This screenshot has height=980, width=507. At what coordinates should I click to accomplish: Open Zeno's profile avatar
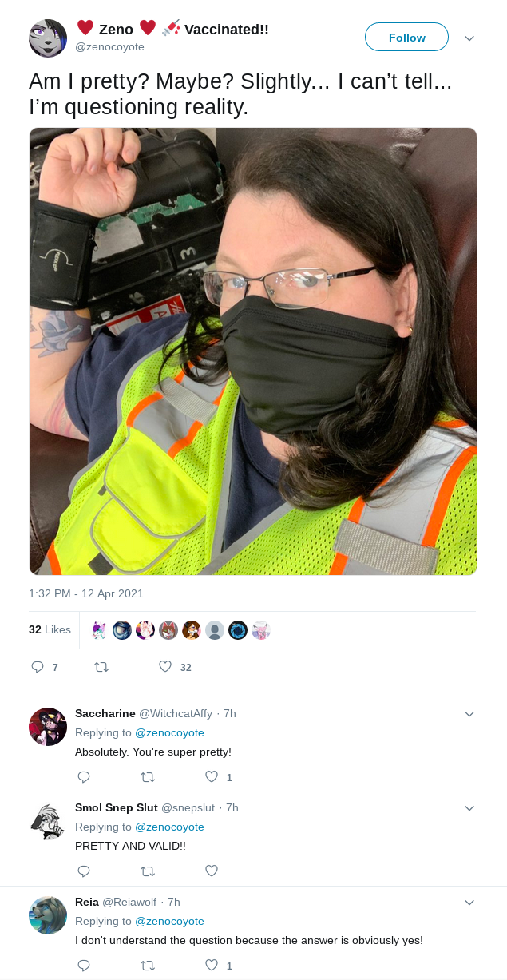[48, 38]
